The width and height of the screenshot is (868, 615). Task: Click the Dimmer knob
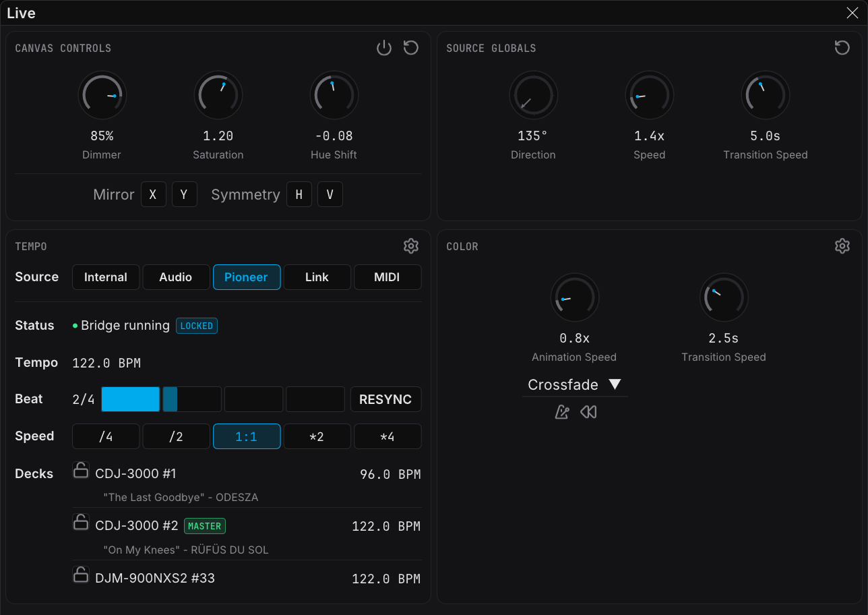click(x=102, y=96)
